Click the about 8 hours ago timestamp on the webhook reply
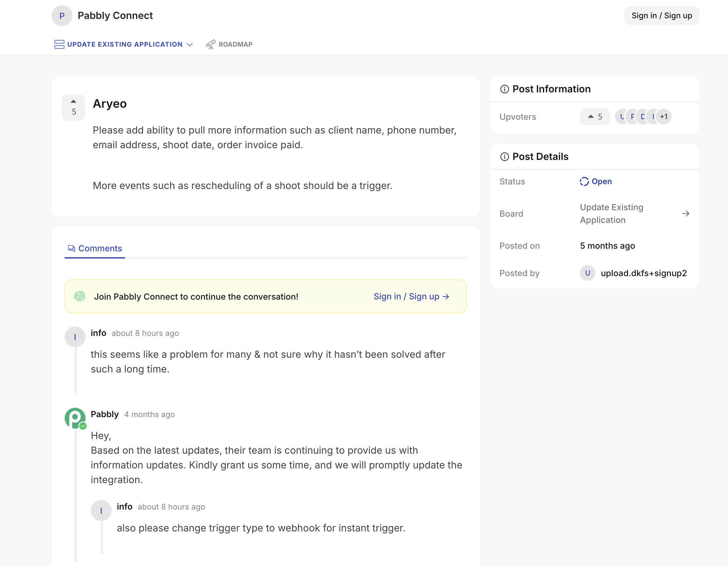Viewport: 728px width, 566px height. (171, 507)
